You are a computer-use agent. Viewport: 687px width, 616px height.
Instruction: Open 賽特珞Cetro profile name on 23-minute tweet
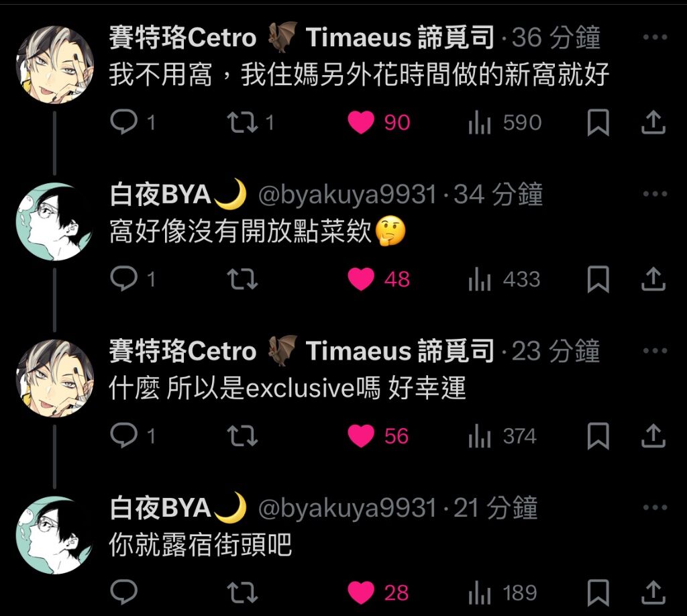182,351
